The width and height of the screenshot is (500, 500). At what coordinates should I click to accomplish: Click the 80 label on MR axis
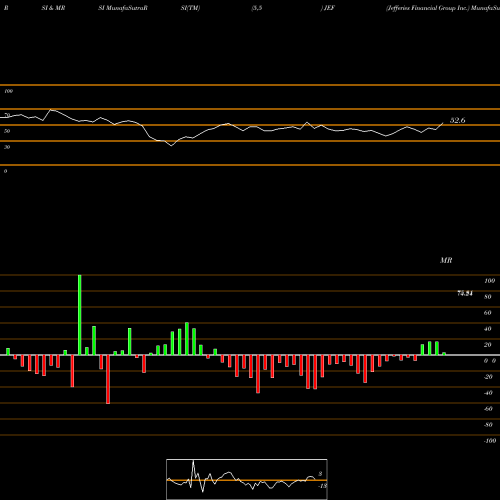coord(488,297)
